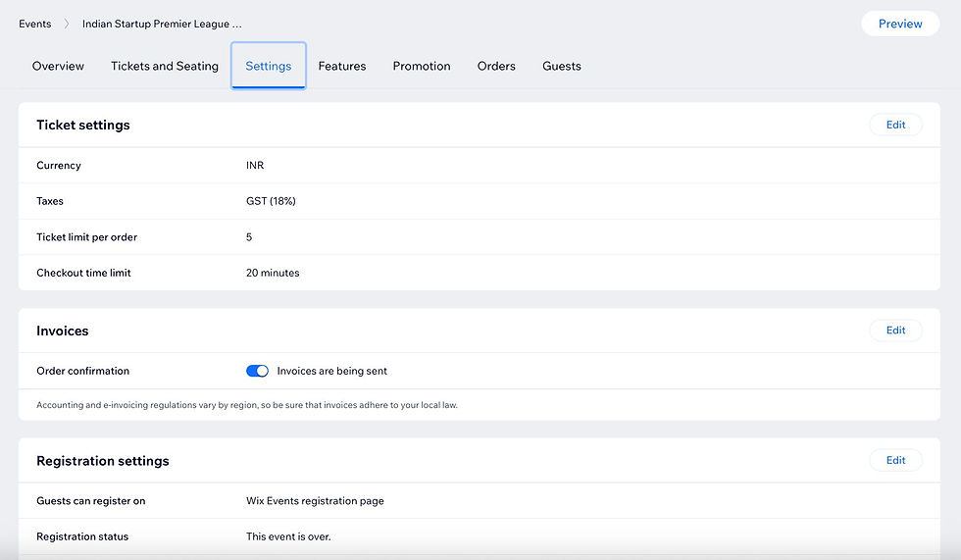
Task: Click the Registration status label
Action: coord(82,536)
